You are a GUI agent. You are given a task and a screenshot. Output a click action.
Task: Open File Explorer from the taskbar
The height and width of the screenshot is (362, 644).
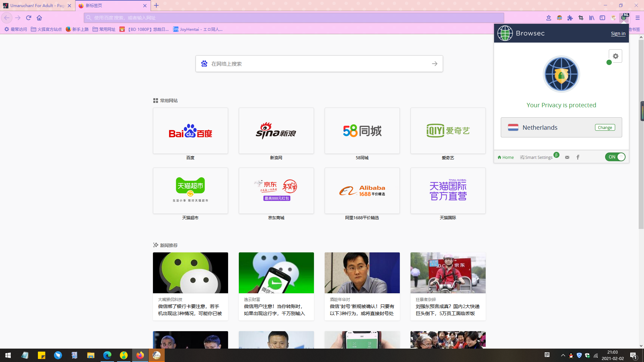point(91,355)
